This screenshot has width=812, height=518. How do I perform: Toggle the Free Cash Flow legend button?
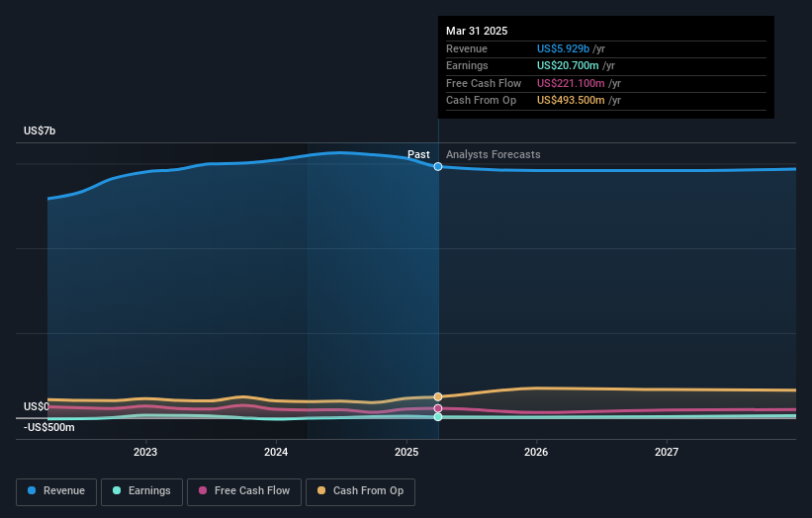[244, 491]
